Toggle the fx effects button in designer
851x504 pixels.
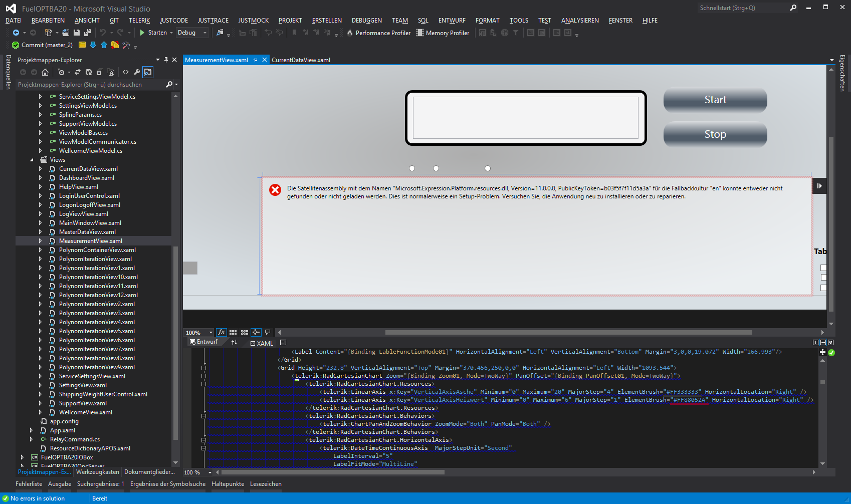(x=221, y=332)
